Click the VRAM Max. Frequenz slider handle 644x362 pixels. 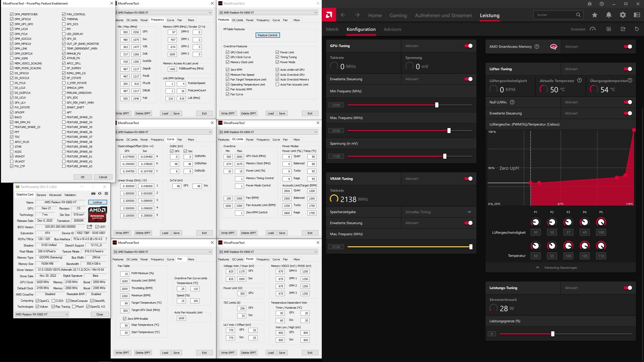tap(471, 247)
